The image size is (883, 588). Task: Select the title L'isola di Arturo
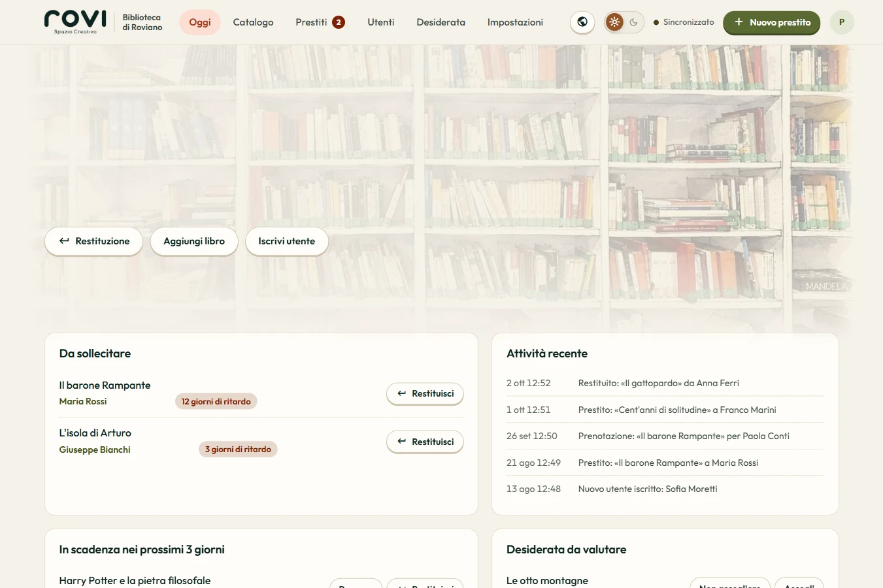(x=95, y=433)
